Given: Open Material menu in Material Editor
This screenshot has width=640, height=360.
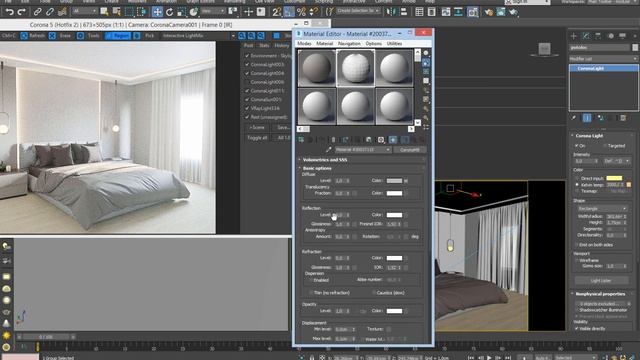Looking at the screenshot, I should tap(324, 43).
